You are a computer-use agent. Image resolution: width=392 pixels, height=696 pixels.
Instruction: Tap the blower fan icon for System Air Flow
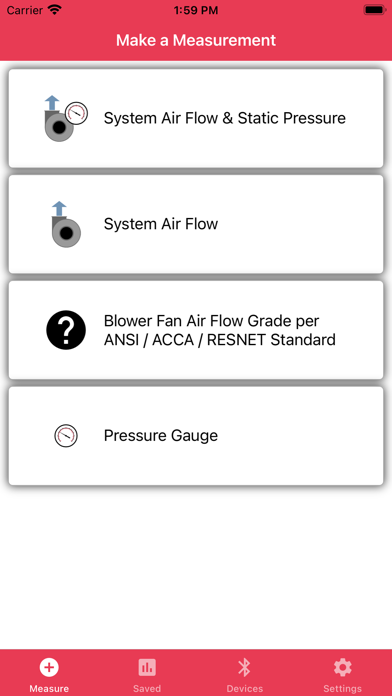(x=66, y=224)
